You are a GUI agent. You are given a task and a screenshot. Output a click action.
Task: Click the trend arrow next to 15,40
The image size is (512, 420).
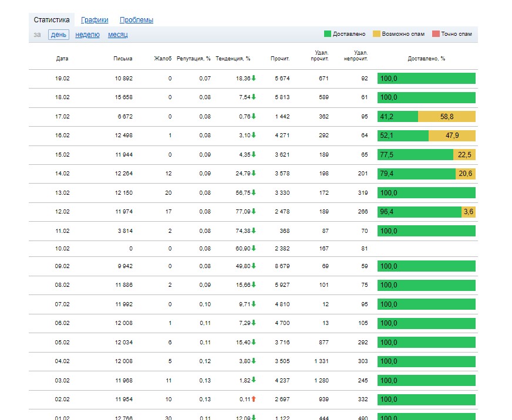point(254,343)
